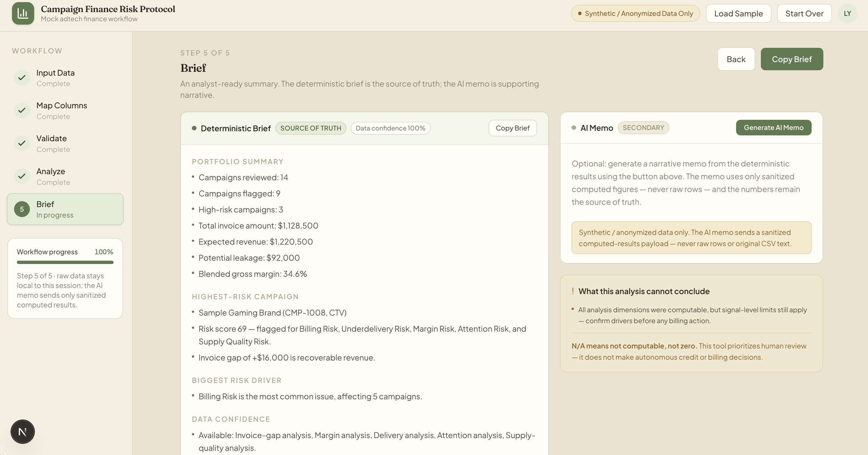
Task: Click the "Optional: generate a narrative memo" paragraph
Action: (x=686, y=183)
